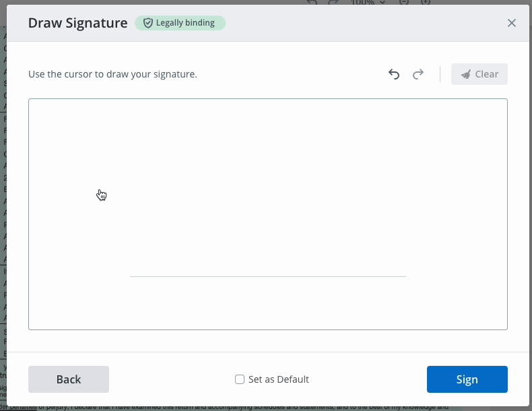Redo the signature stroke
The width and height of the screenshot is (532, 411).
[x=418, y=74]
